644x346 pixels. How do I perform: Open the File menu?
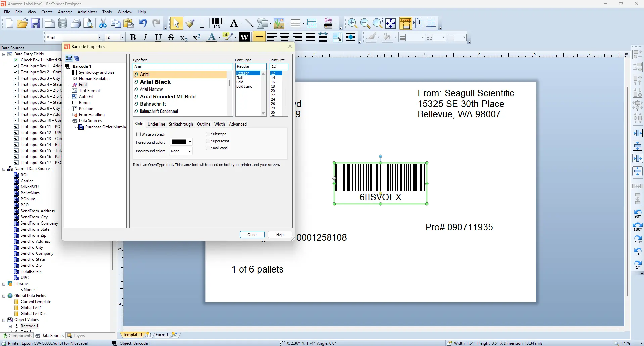point(7,12)
